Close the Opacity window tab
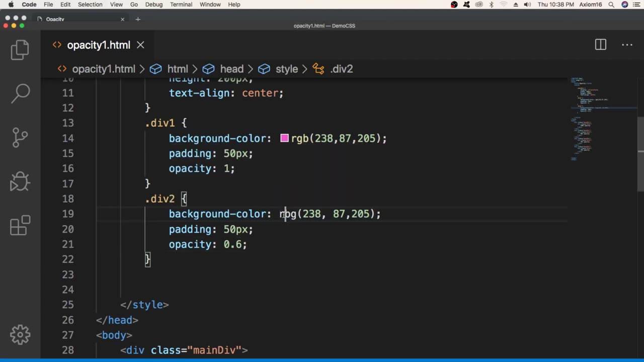644x362 pixels. tap(122, 19)
